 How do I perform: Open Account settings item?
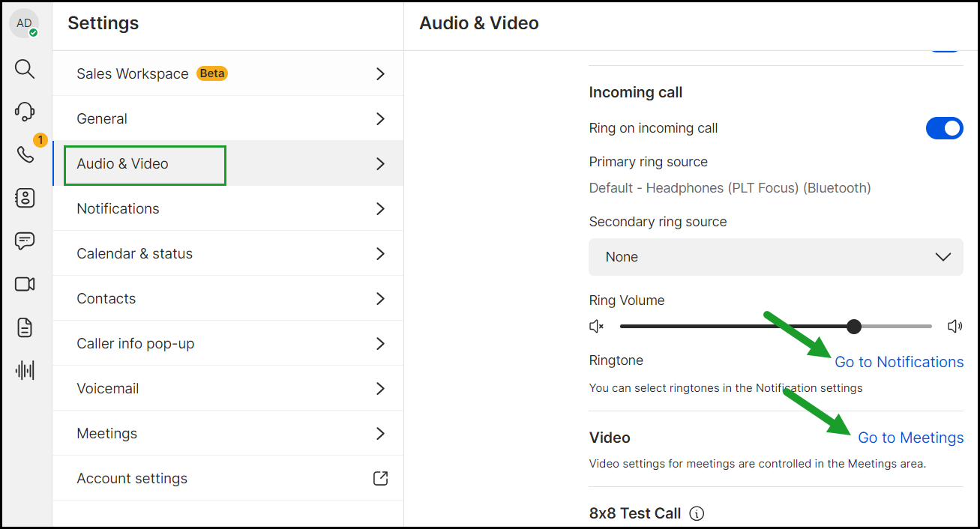pos(228,478)
